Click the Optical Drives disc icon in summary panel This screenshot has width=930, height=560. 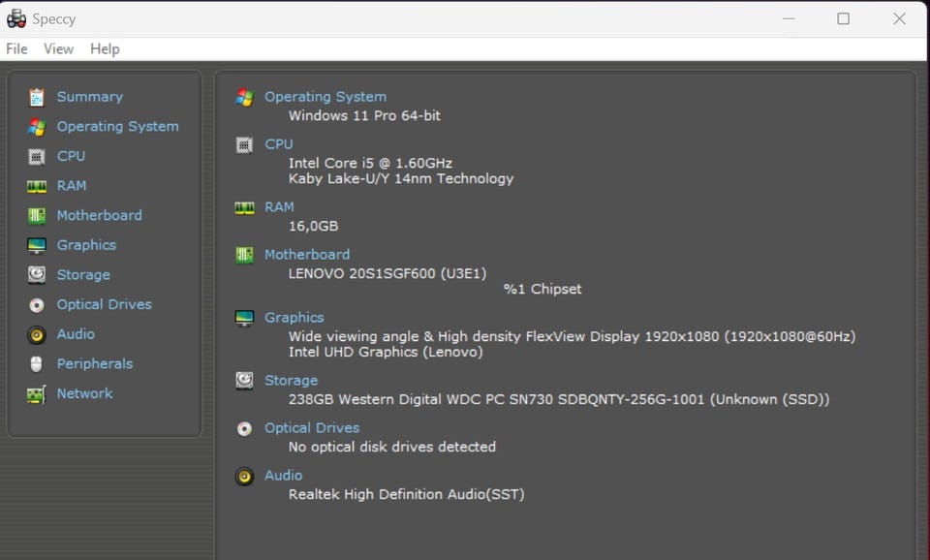244,429
